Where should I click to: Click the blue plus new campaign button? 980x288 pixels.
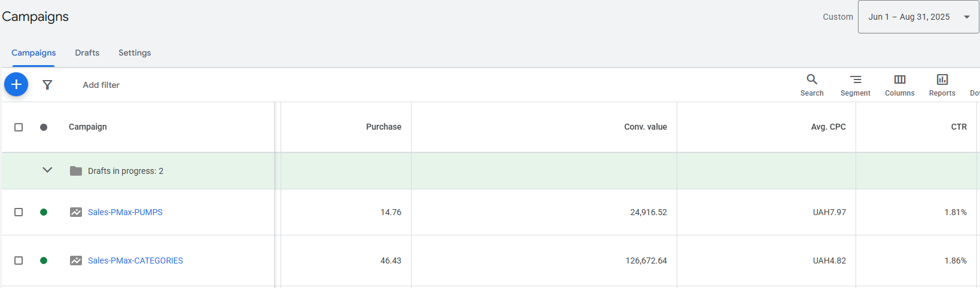pyautogui.click(x=16, y=85)
